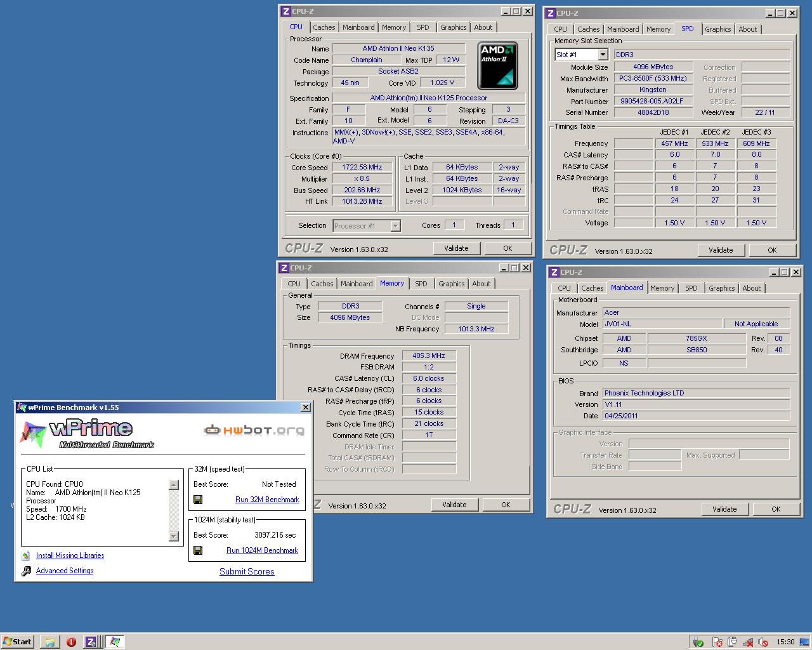Click the CPU-Z title icon in Memory window
This screenshot has width=812, height=650.
[x=284, y=268]
